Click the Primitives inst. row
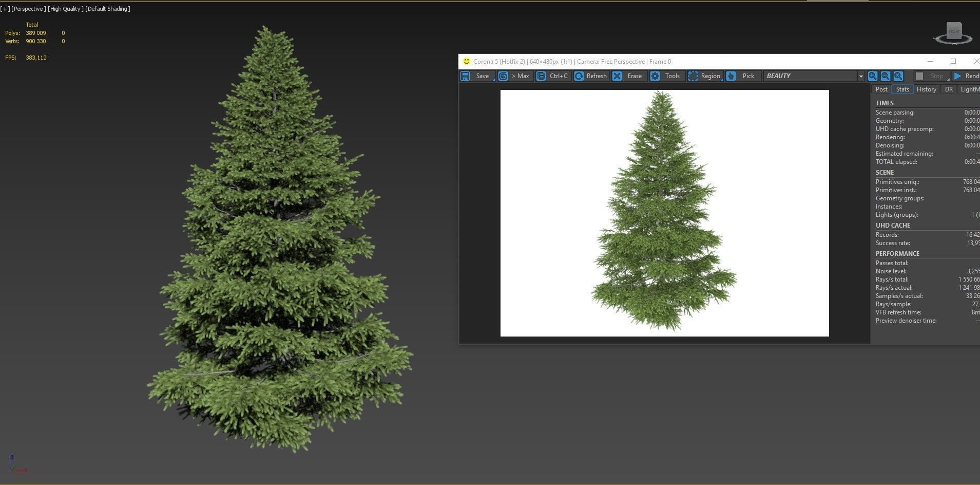 pyautogui.click(x=928, y=190)
